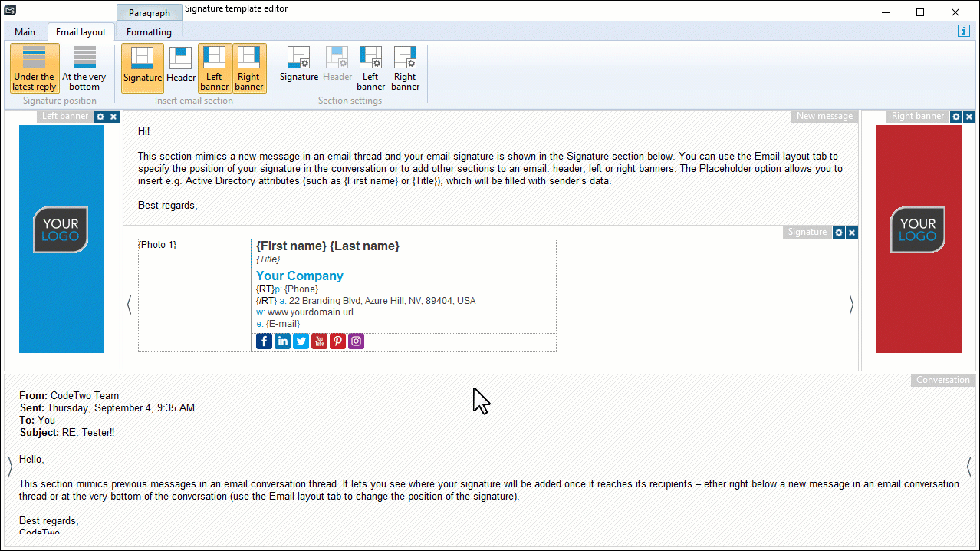Click the 'Your Company' link in the signature
Image resolution: width=980 pixels, height=551 pixels.
(x=299, y=275)
